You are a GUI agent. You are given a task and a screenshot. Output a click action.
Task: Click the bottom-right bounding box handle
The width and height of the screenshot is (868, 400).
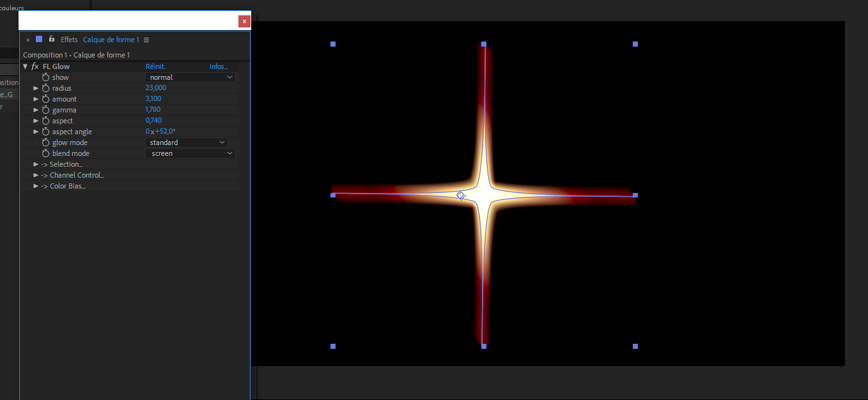coord(635,346)
